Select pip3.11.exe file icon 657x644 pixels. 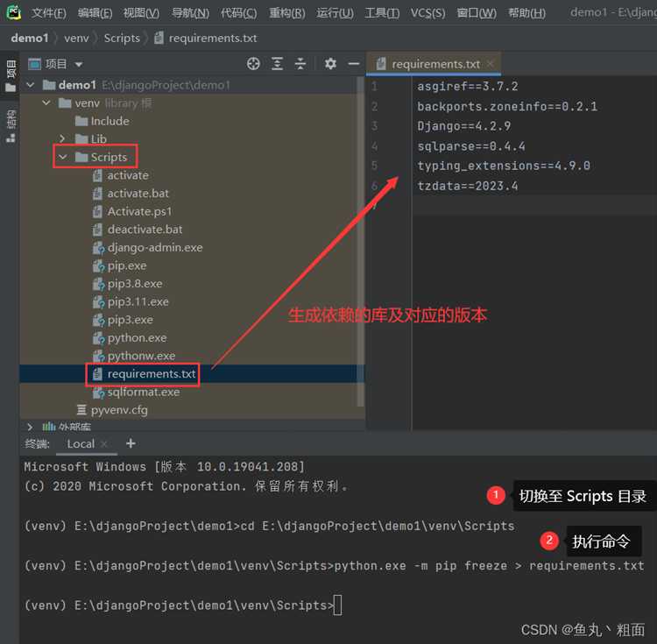point(98,301)
